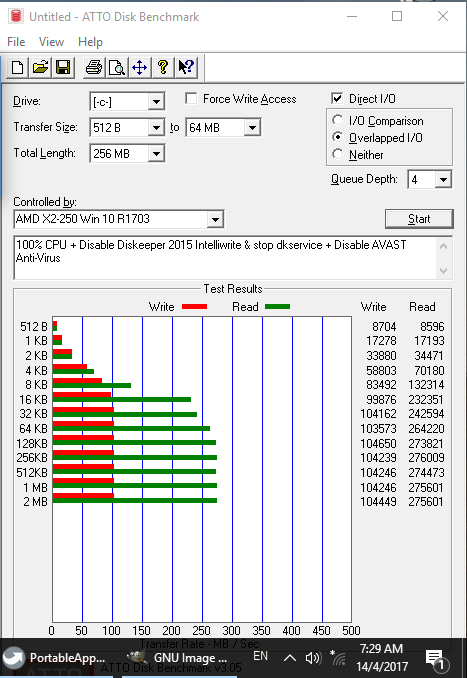Click the 32 KB write value 104162
Image resolution: width=467 pixels, height=678 pixels.
[378, 414]
